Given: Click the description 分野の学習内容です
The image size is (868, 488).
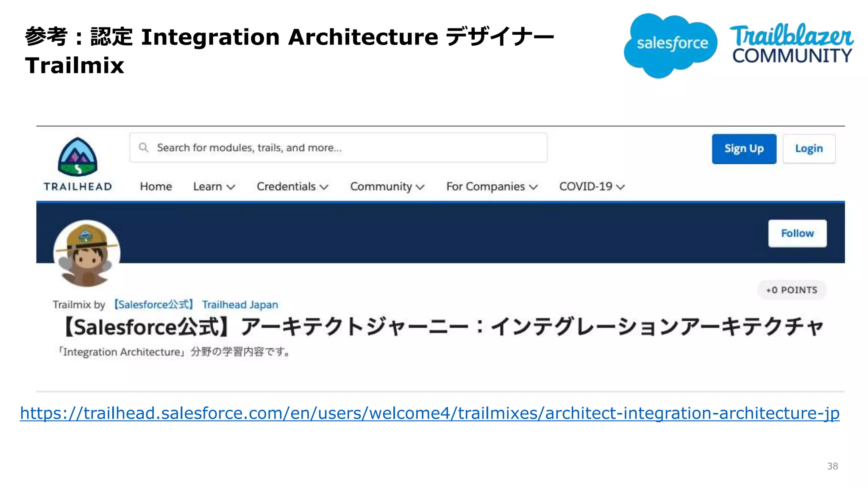Looking at the screenshot, I should tap(174, 352).
